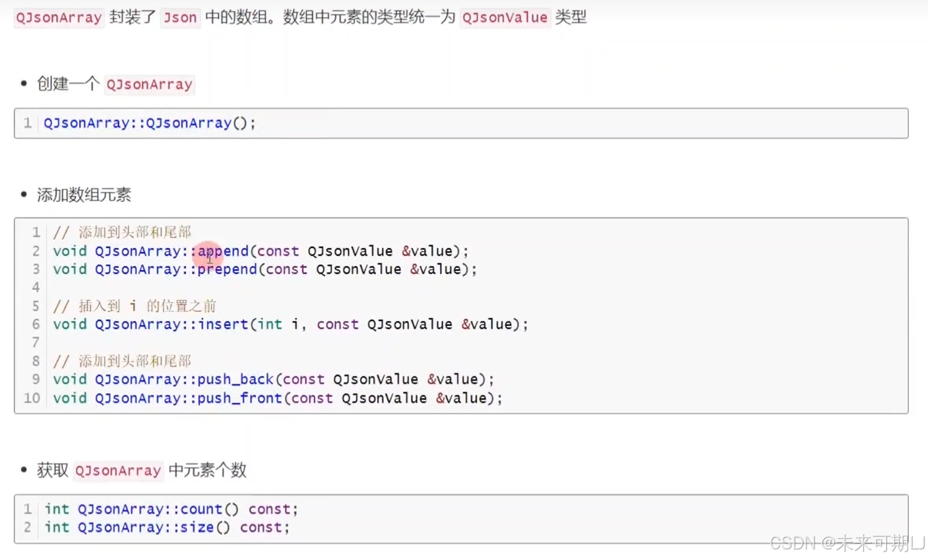The image size is (928, 560).
Task: Click the text '中元素个数'
Action: [208, 470]
